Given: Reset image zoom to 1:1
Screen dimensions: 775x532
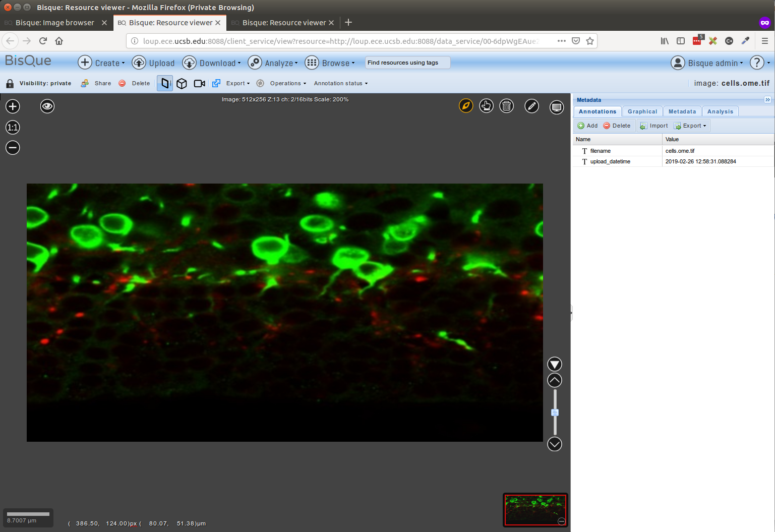Looking at the screenshot, I should pyautogui.click(x=13, y=128).
